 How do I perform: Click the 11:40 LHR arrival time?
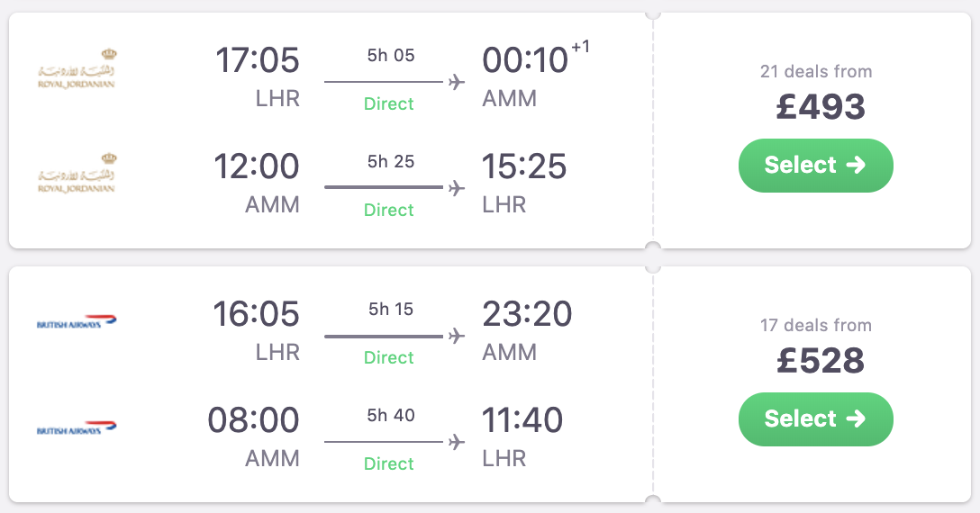click(x=522, y=420)
